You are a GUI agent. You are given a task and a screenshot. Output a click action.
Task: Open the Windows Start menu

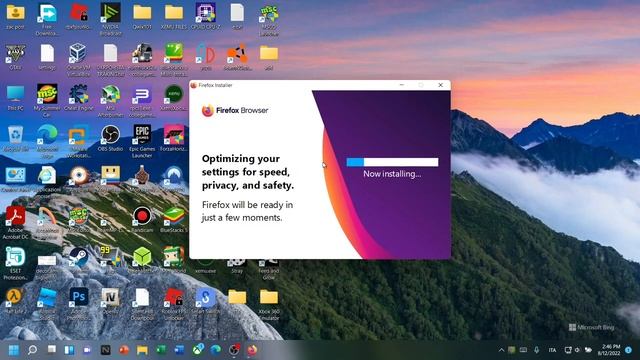click(x=13, y=350)
